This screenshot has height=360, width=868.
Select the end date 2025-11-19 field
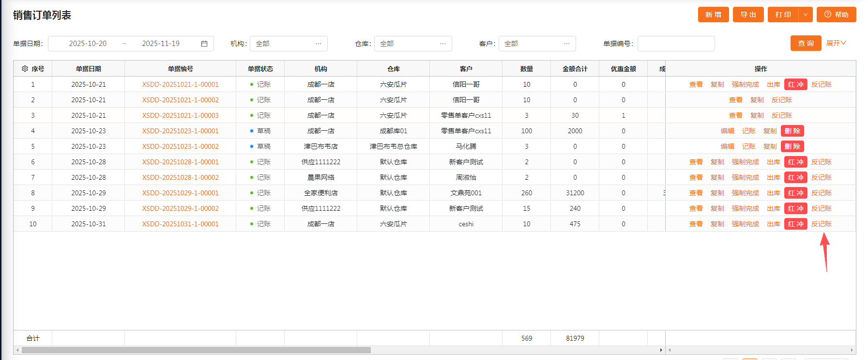pyautogui.click(x=161, y=44)
